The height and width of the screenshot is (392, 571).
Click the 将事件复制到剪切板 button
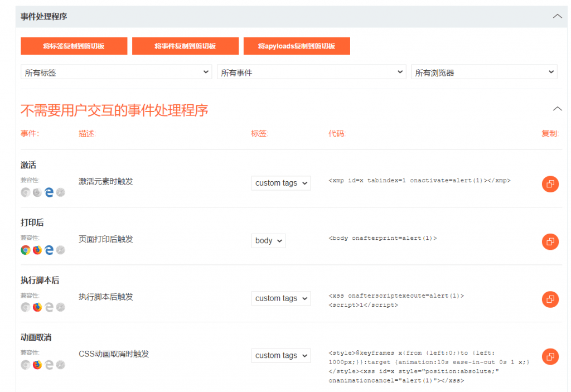(185, 46)
